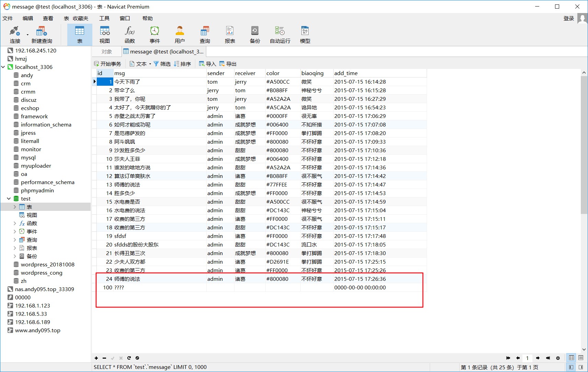Switch to form view in the status bar
588x372 pixels.
tap(581, 358)
